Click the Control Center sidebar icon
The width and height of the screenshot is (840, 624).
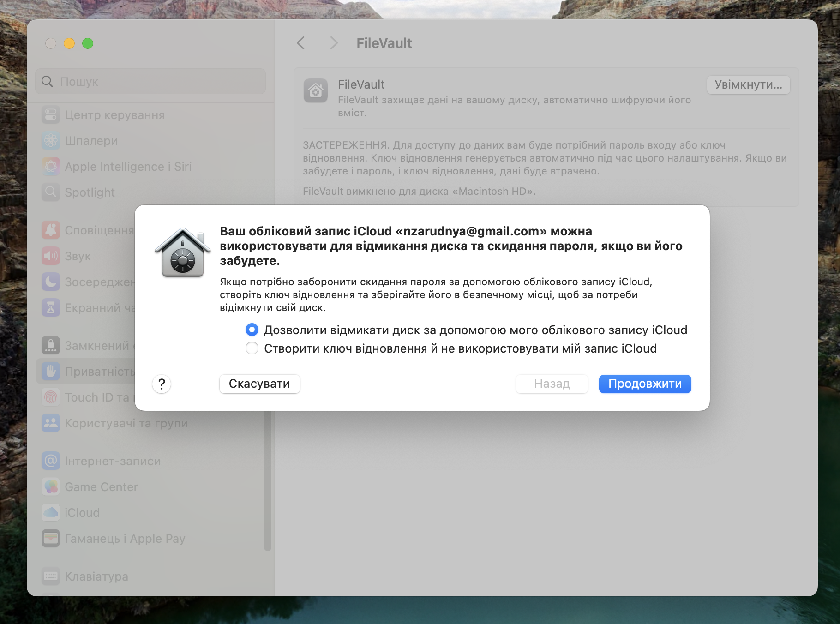[51, 115]
